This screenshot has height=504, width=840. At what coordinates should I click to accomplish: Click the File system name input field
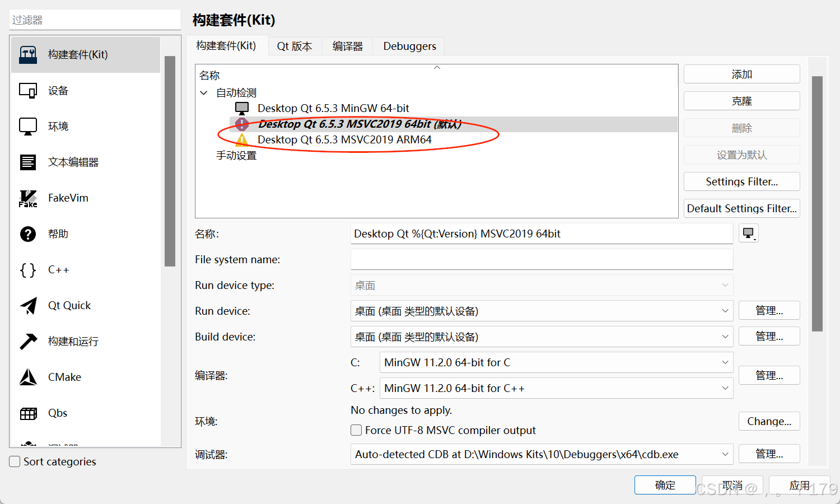point(542,259)
